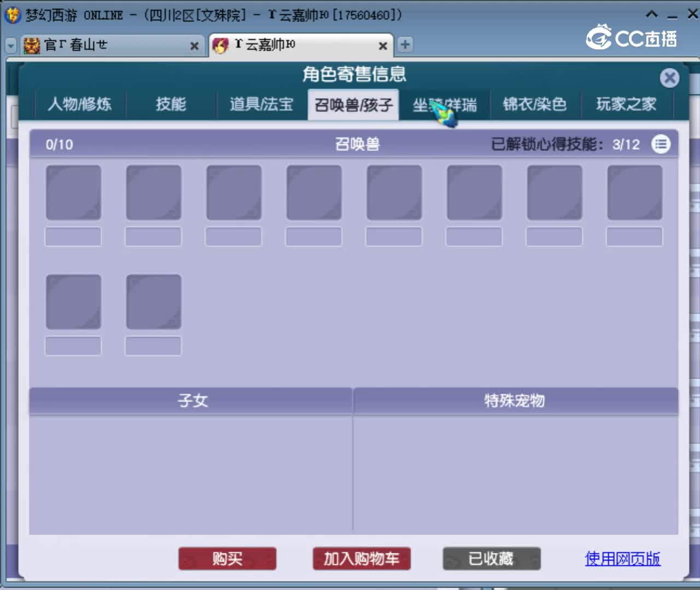Close the 角色寄售信息 dialog
700x590 pixels.
(x=669, y=78)
